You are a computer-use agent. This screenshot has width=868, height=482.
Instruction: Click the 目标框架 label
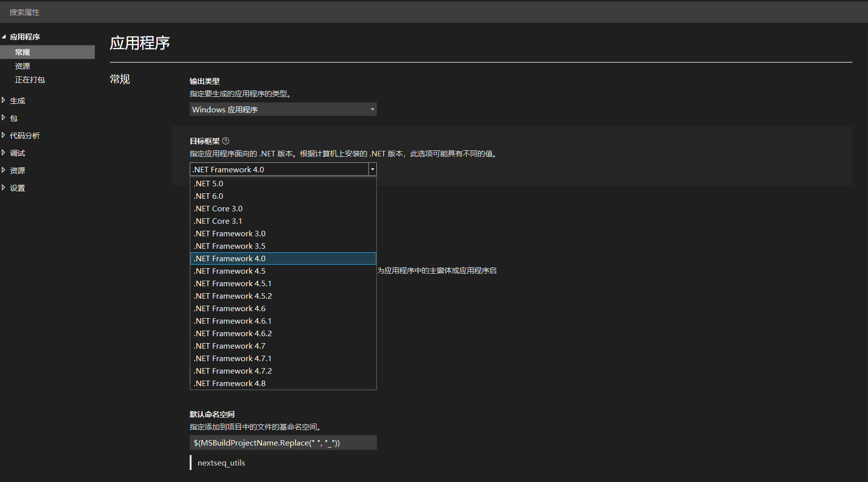point(205,141)
